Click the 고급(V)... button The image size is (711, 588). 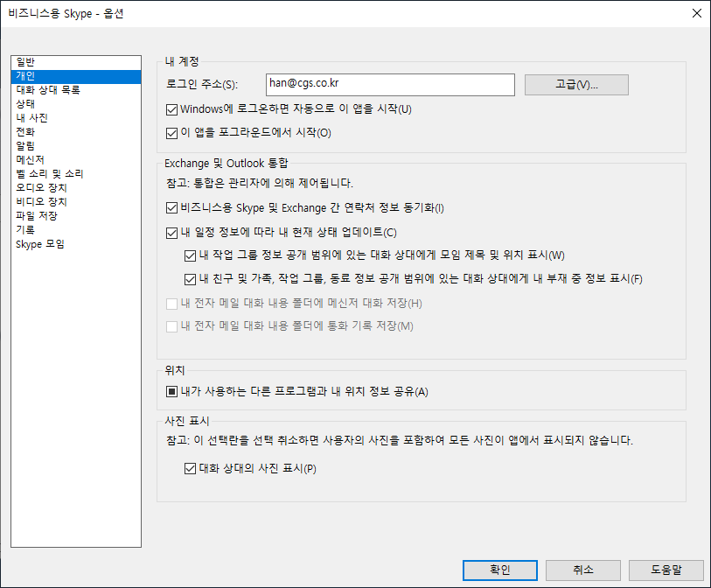click(576, 85)
